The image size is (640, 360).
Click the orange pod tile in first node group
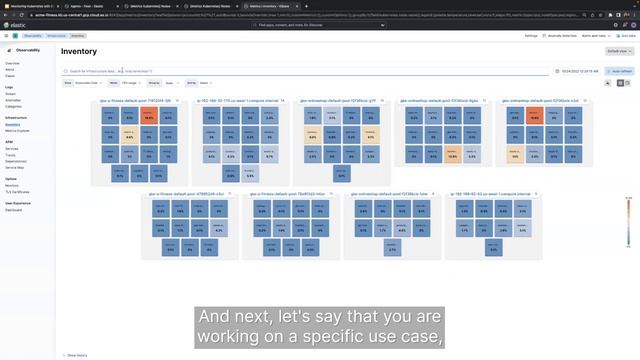pos(149,116)
